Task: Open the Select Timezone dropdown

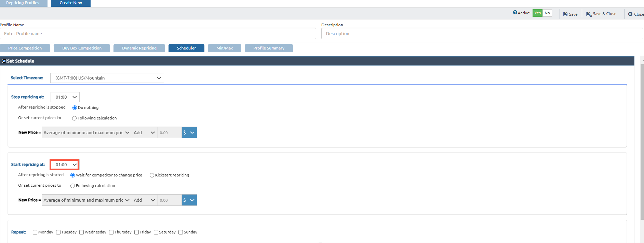Action: (107, 78)
